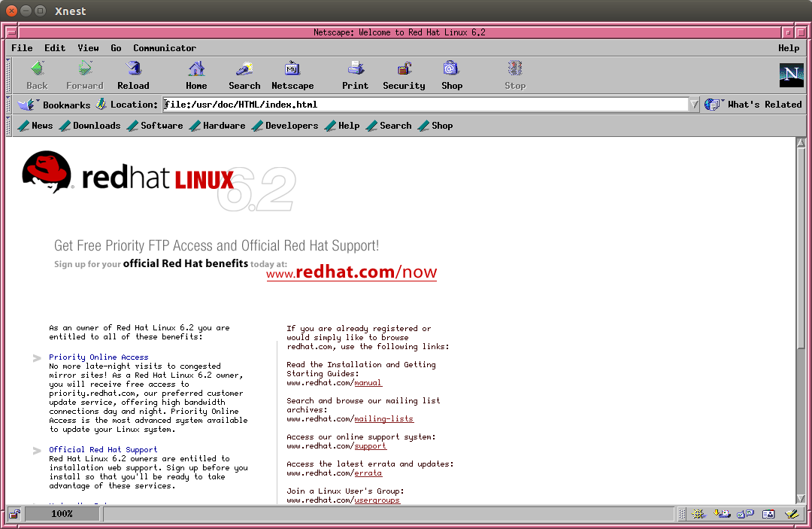
Task: Click the Netscape N logo
Action: click(791, 75)
